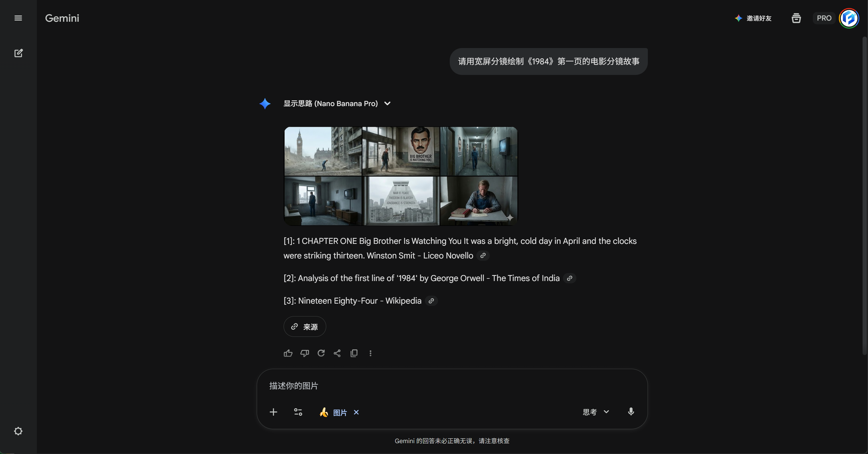Open the hamburger main menu
The width and height of the screenshot is (868, 454).
18,18
